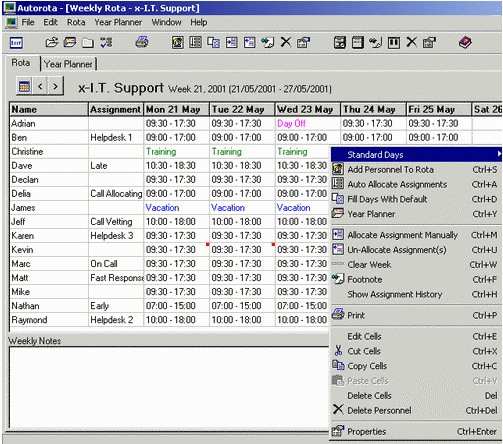The image size is (503, 444).
Task: Click the Autorota icon in the menu bar
Action: (11, 22)
